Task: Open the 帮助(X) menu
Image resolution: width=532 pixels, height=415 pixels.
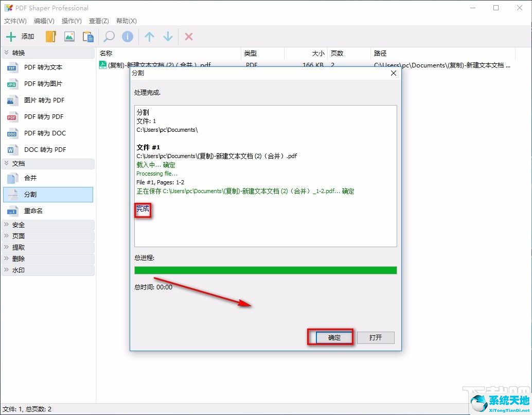Action: (126, 21)
